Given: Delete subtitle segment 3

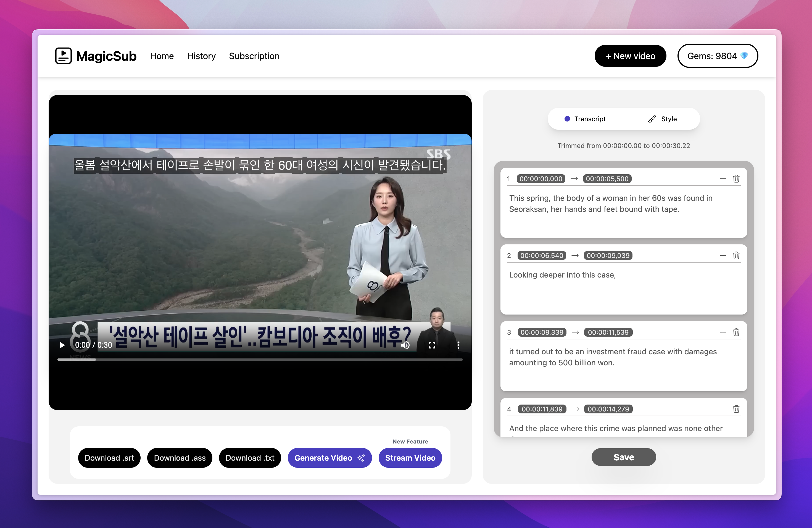Looking at the screenshot, I should [x=736, y=332].
